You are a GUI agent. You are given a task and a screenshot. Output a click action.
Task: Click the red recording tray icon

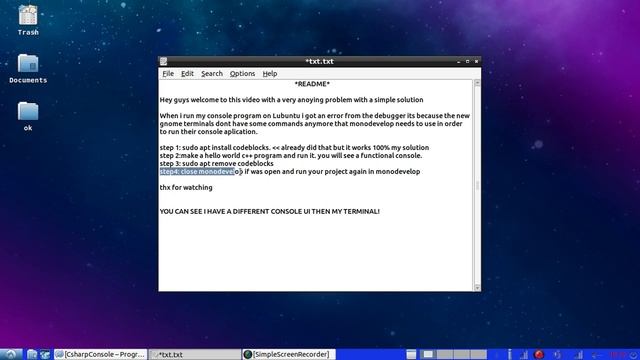539,354
